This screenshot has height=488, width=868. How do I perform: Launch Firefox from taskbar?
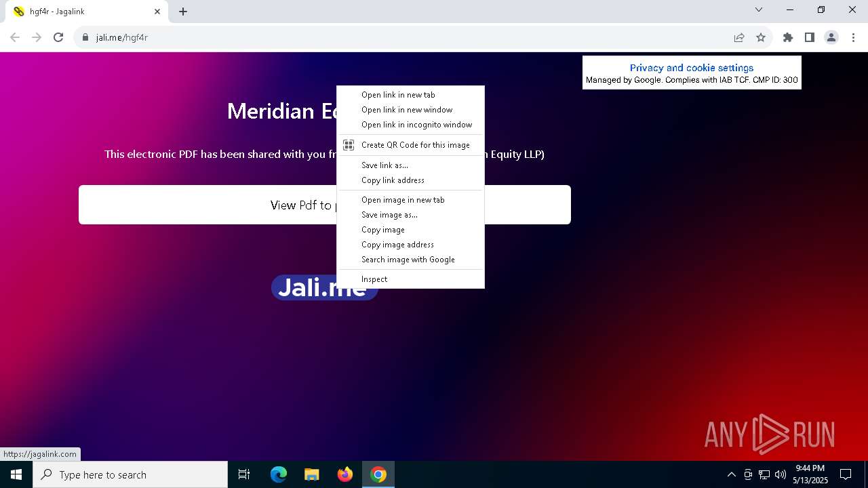click(345, 474)
